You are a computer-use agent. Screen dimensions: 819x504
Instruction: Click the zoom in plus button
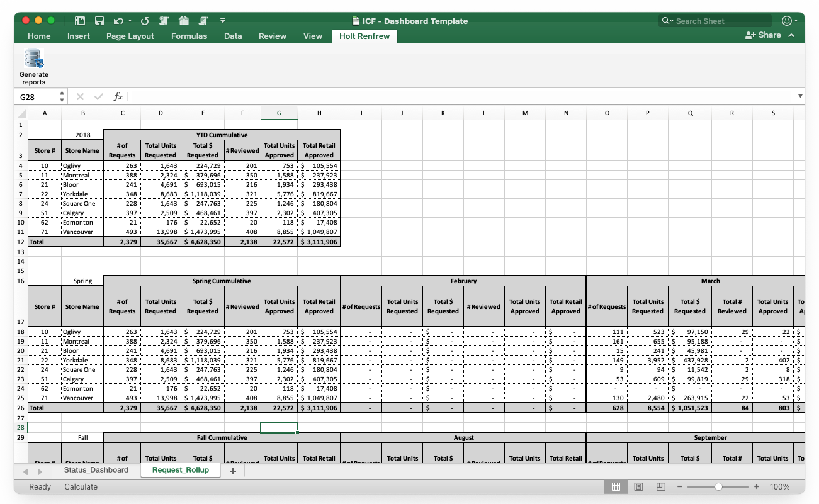757,487
